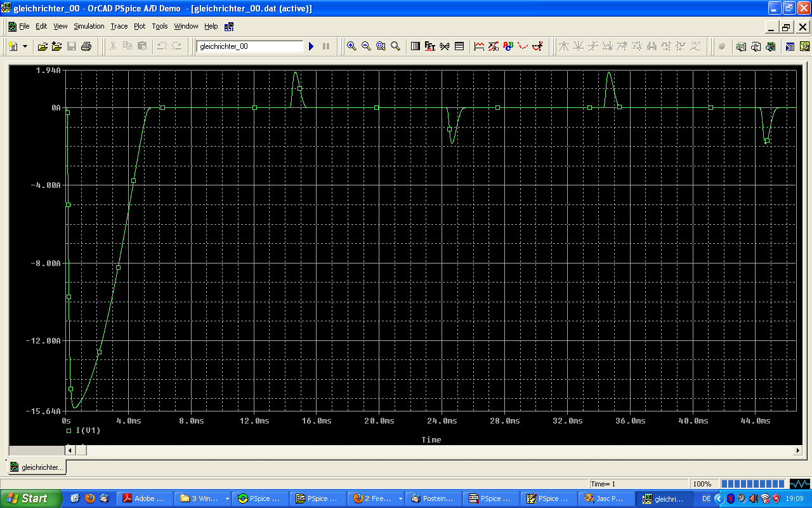Open the dropdown arrow beside New icon
The image size is (812, 508).
25,46
